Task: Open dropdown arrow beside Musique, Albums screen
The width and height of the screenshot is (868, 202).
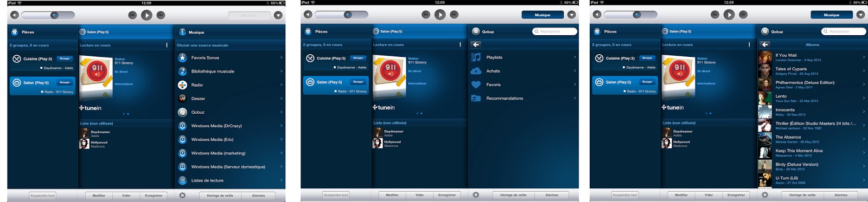Action: coord(860,15)
